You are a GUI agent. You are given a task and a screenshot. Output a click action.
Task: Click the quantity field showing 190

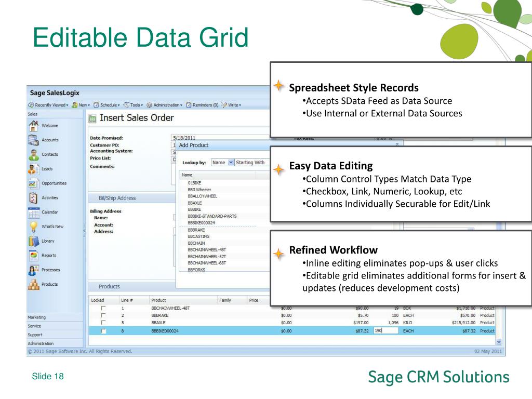click(386, 330)
